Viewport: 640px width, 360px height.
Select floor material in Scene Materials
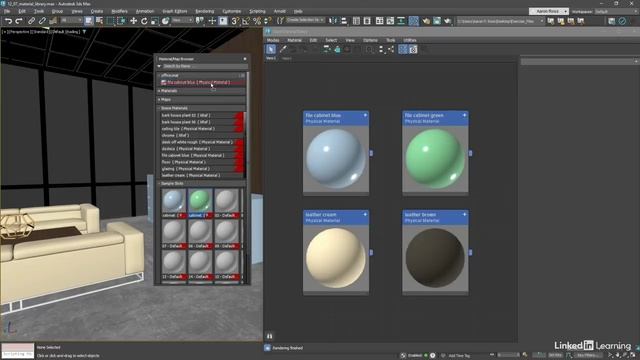pos(202,162)
